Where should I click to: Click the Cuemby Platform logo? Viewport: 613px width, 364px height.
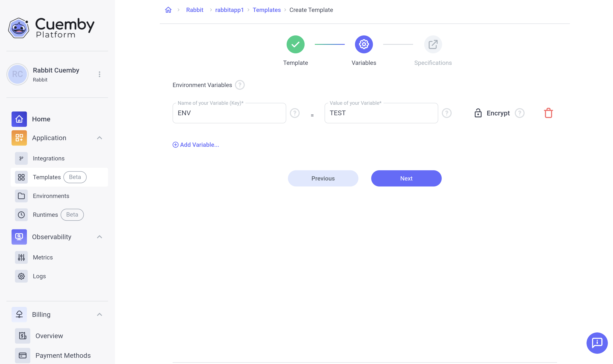51,28
